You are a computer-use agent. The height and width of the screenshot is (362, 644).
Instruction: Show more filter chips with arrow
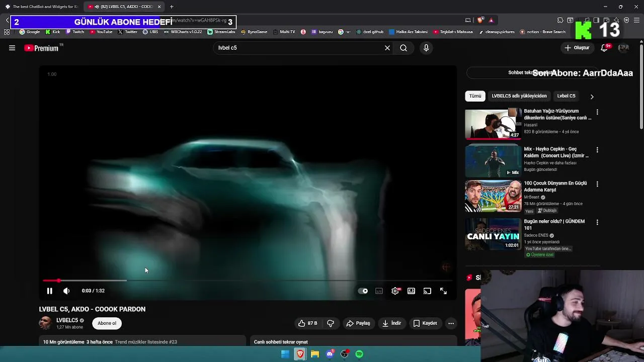[x=592, y=96]
